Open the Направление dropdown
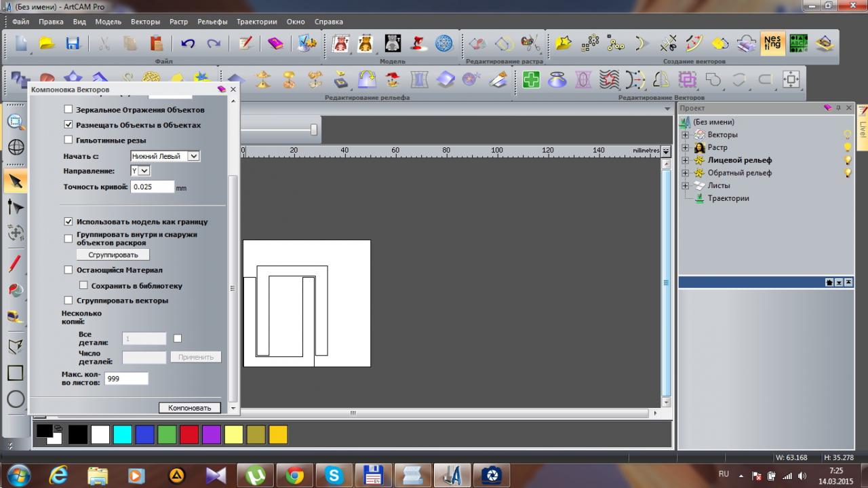The height and width of the screenshot is (488, 868). coord(144,171)
